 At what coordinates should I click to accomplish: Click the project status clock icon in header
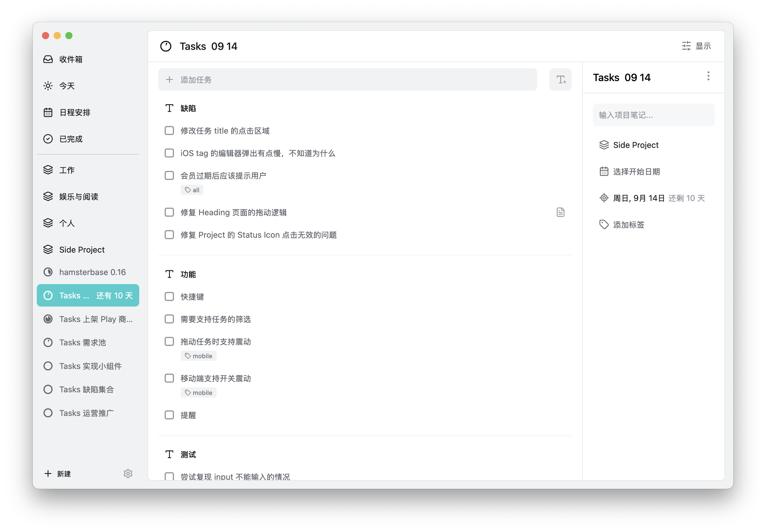pos(166,46)
